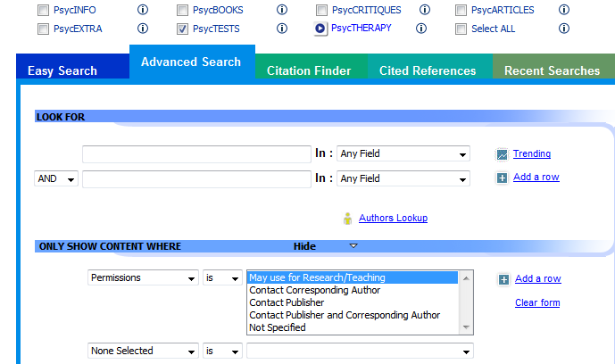Check the Select ALL checkbox
The height and width of the screenshot is (364, 615).
[461, 29]
